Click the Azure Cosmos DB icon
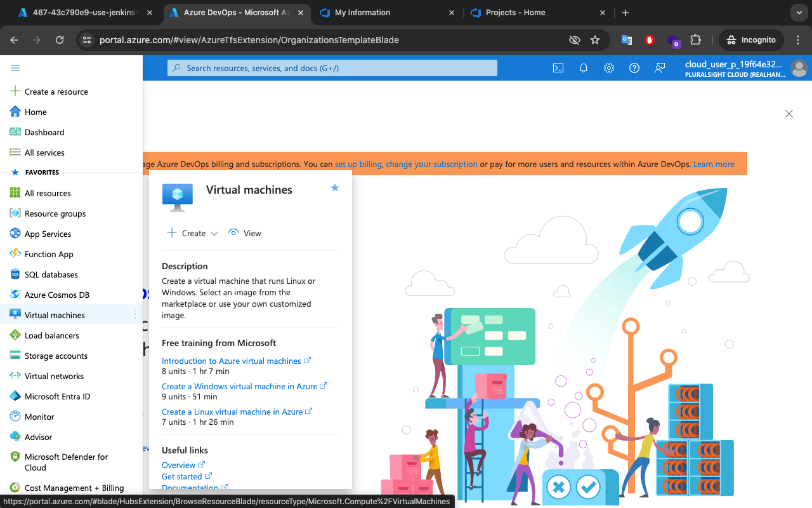 tap(15, 295)
